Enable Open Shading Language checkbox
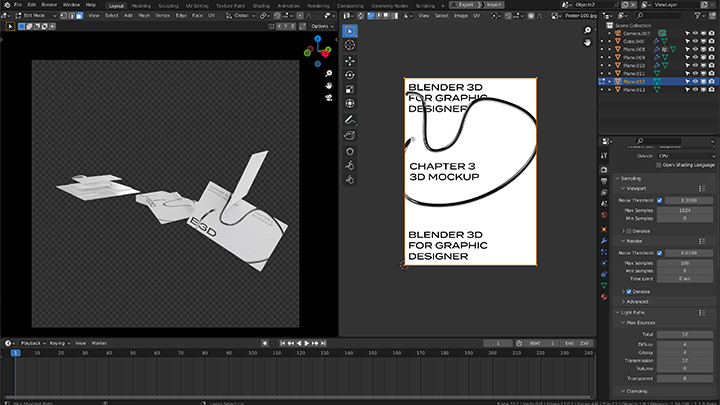The image size is (720, 405). [x=659, y=165]
